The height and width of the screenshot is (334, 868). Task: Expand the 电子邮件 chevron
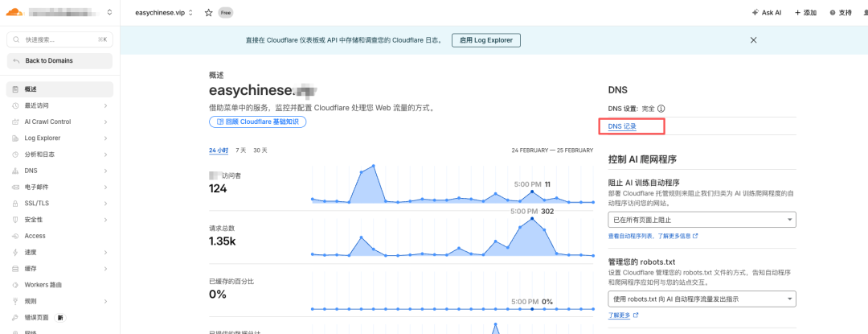tap(105, 188)
